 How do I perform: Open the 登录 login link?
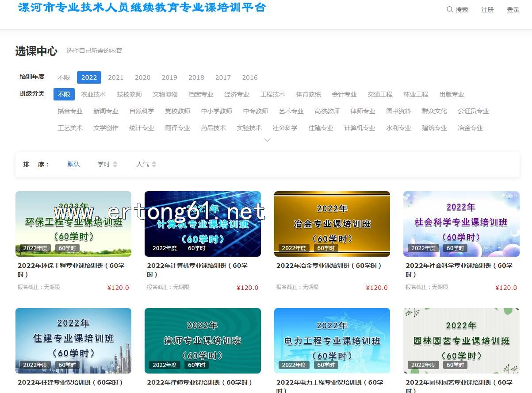(x=513, y=10)
